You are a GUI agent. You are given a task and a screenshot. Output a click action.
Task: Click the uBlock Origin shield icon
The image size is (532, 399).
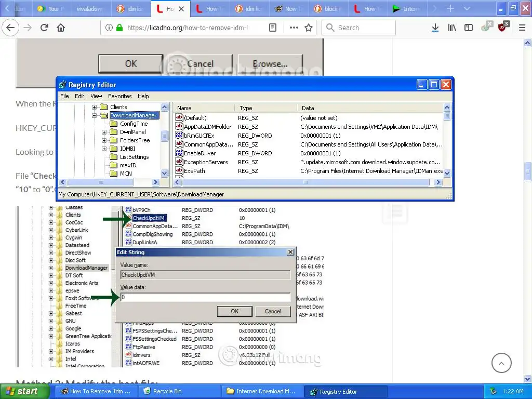click(502, 27)
